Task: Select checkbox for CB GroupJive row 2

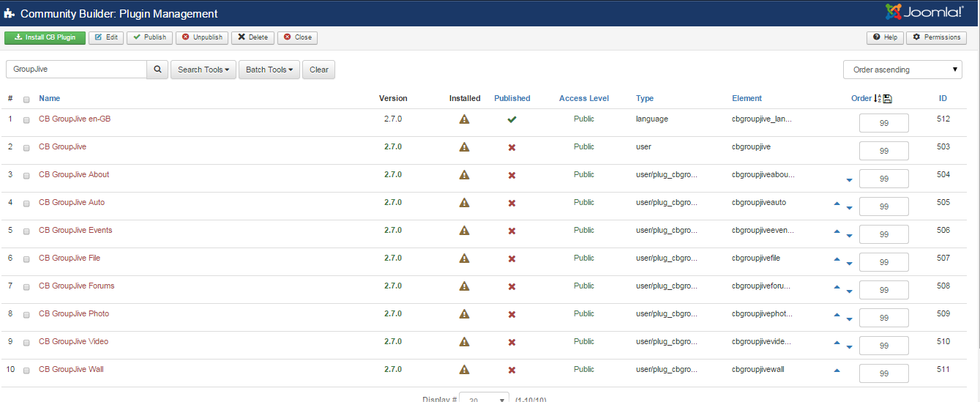Action: (x=26, y=148)
